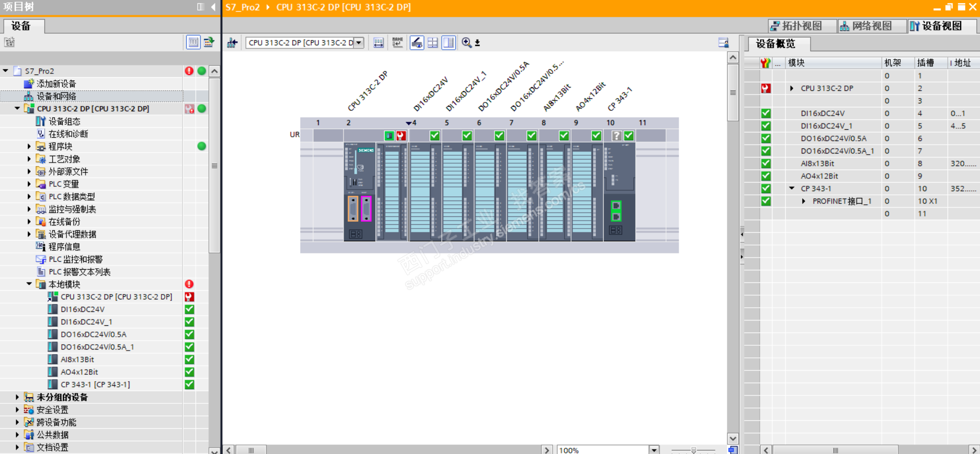
Task: Toggle the device overview side panel layout button
Action: (449, 43)
